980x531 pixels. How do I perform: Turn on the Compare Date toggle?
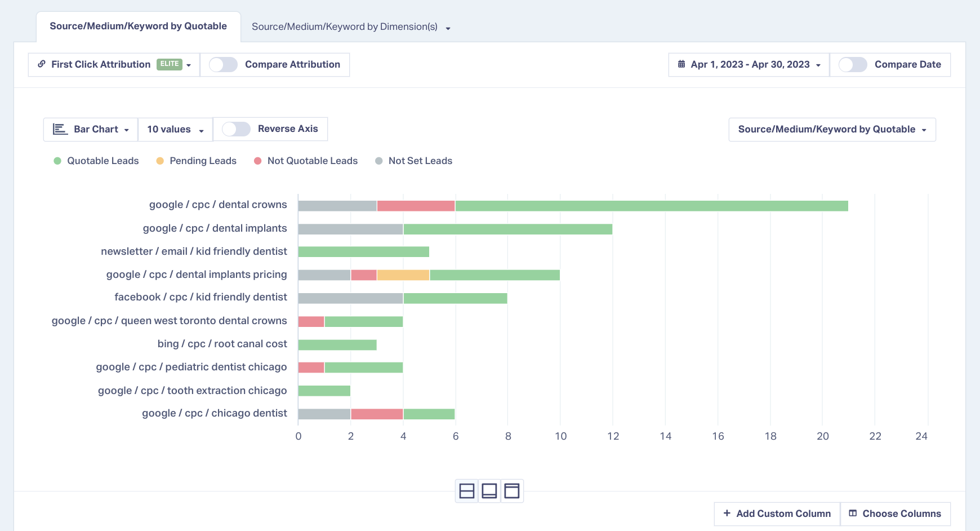(853, 64)
